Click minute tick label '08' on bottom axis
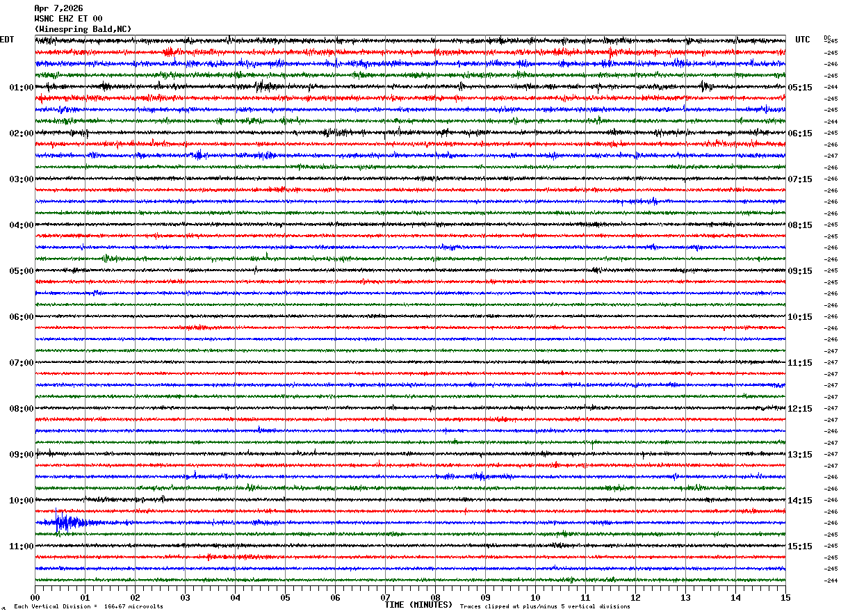 435,597
